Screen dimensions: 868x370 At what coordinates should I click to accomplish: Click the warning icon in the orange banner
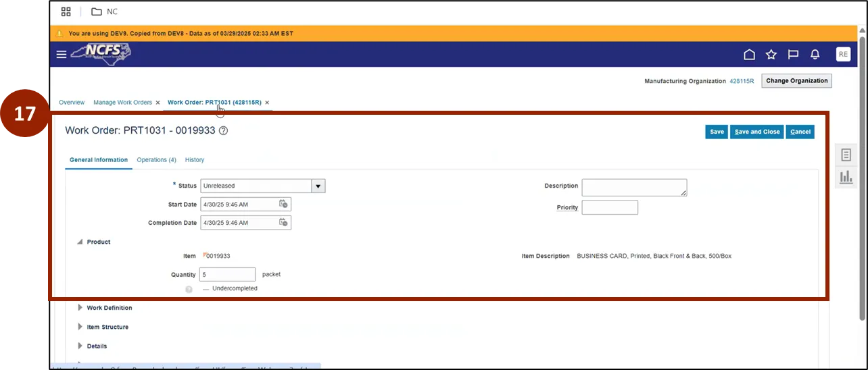click(x=59, y=33)
